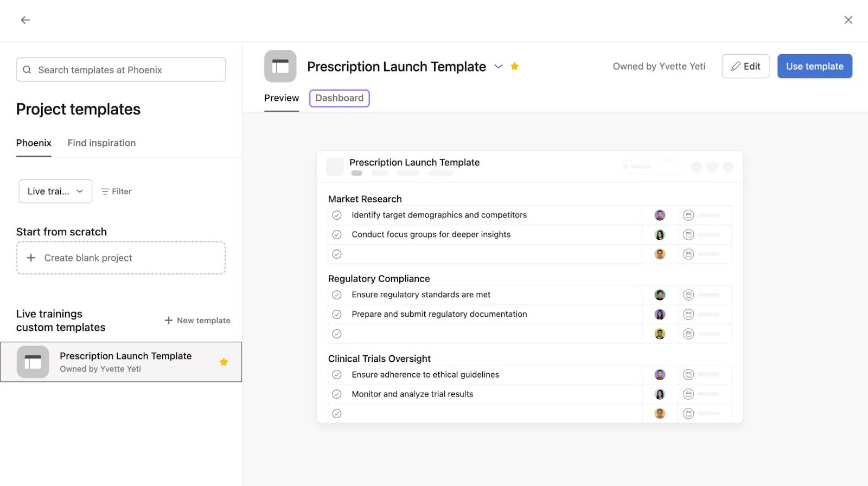Image resolution: width=868 pixels, height=486 pixels.
Task: Check off Ensure regulatory standards are met
Action: (x=337, y=295)
